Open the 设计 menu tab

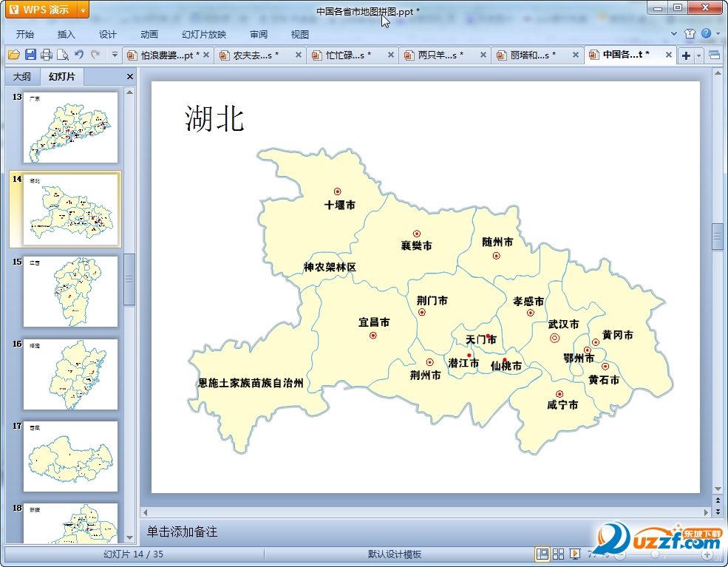click(x=107, y=34)
